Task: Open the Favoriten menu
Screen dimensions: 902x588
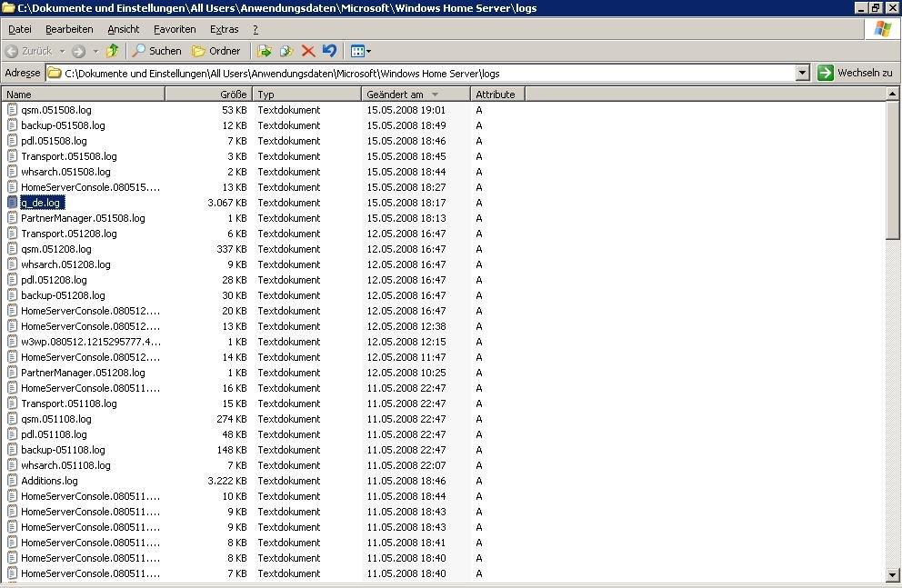Action: (175, 29)
